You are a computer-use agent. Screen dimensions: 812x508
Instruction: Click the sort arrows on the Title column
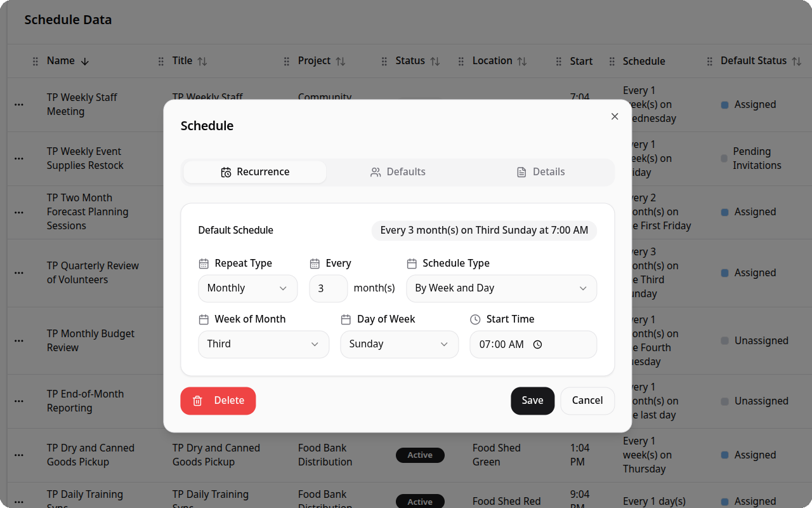coord(204,60)
